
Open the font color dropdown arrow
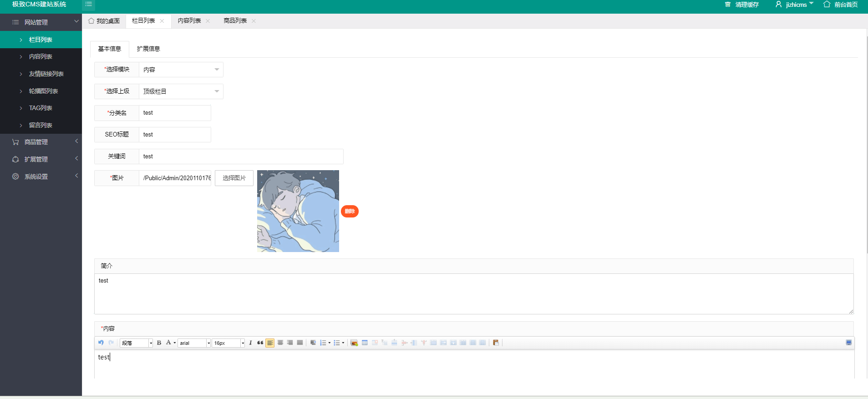click(x=175, y=343)
